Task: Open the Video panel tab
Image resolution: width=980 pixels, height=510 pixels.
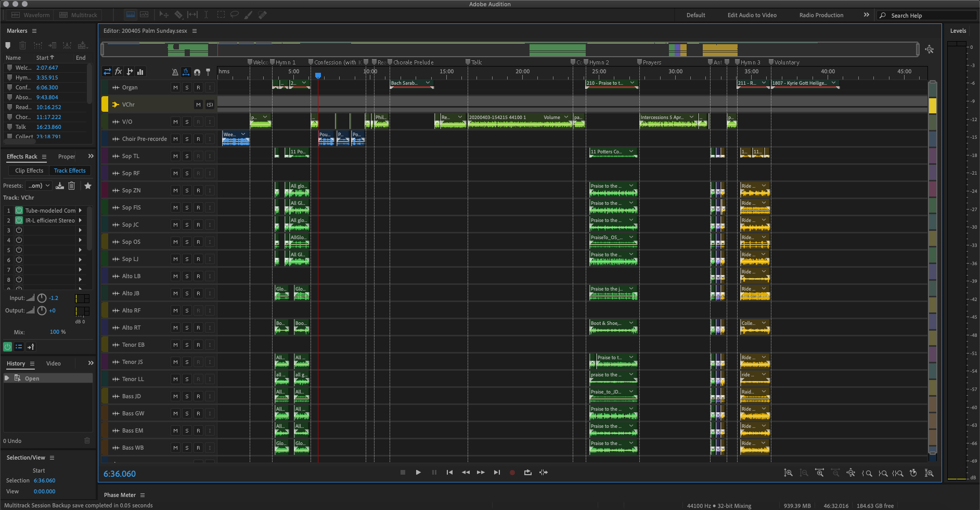Action: coord(53,363)
